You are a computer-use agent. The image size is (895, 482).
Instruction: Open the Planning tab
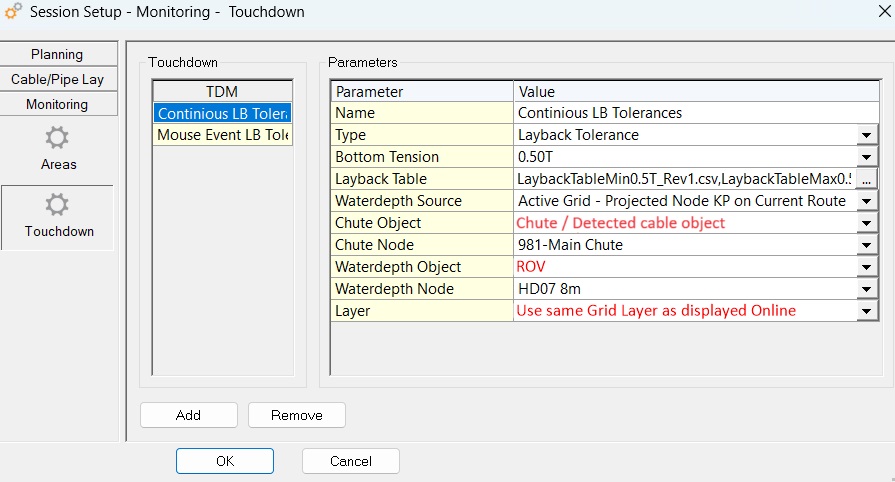pyautogui.click(x=57, y=54)
